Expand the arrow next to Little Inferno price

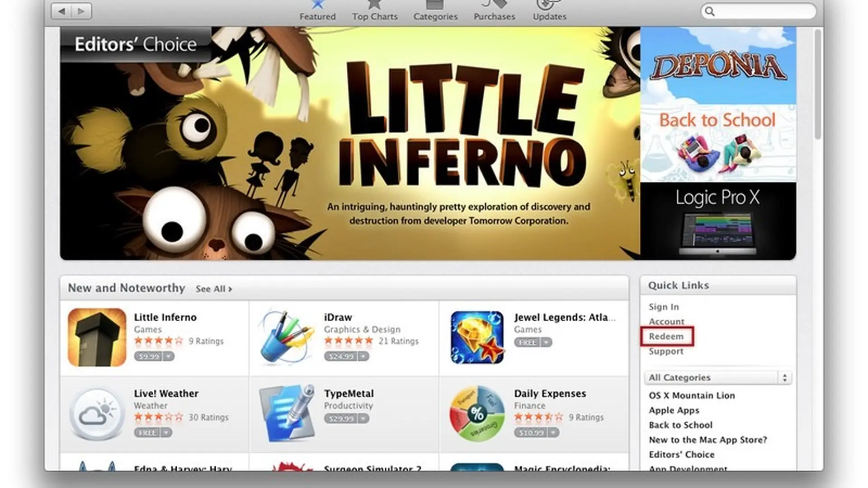tap(169, 357)
